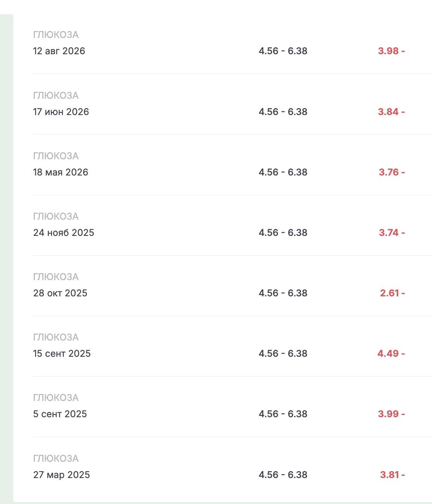Click the 24 нояб 2025 date
432x504 pixels.
(x=64, y=232)
